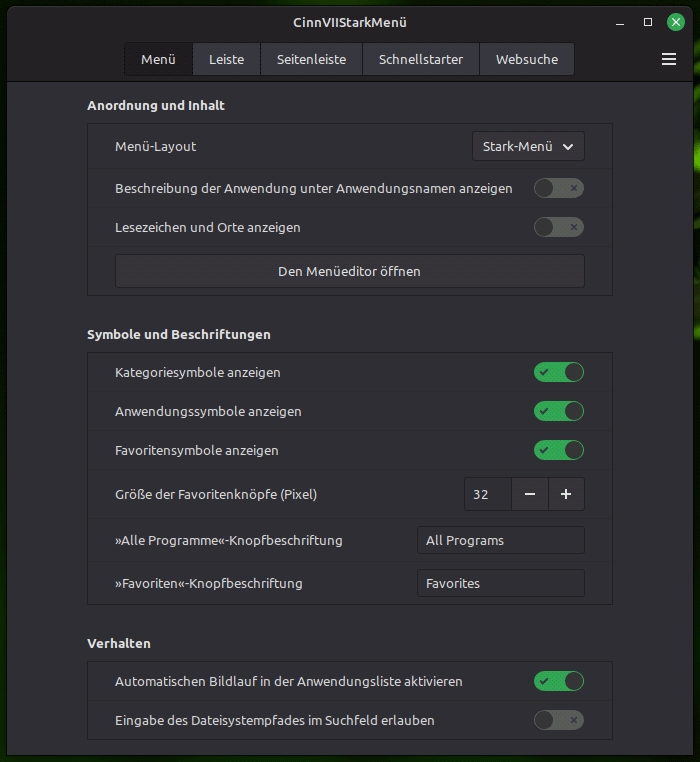This screenshot has height=762, width=700.
Task: Switch to the Menü tab
Action: [158, 59]
